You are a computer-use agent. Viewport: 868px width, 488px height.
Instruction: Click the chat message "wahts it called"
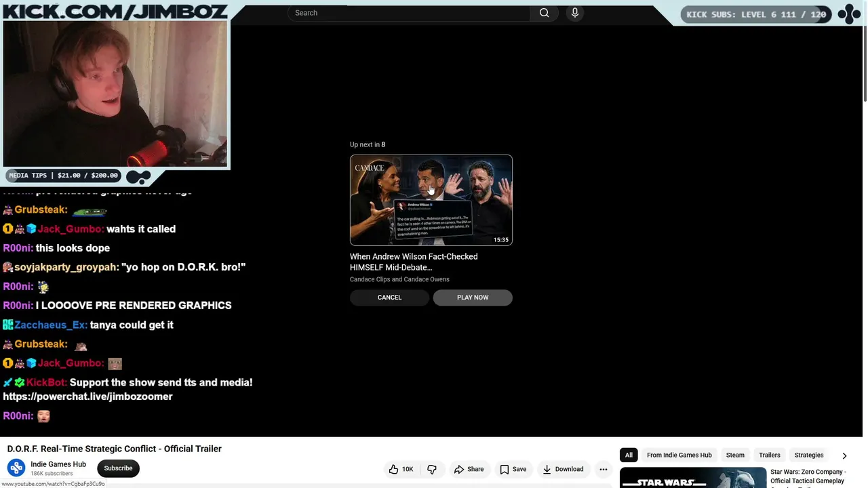[141, 229]
